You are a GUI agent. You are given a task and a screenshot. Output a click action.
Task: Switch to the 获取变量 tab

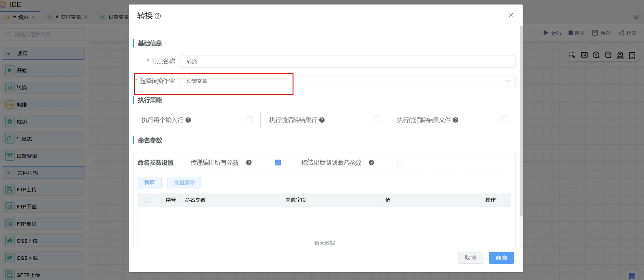point(71,17)
